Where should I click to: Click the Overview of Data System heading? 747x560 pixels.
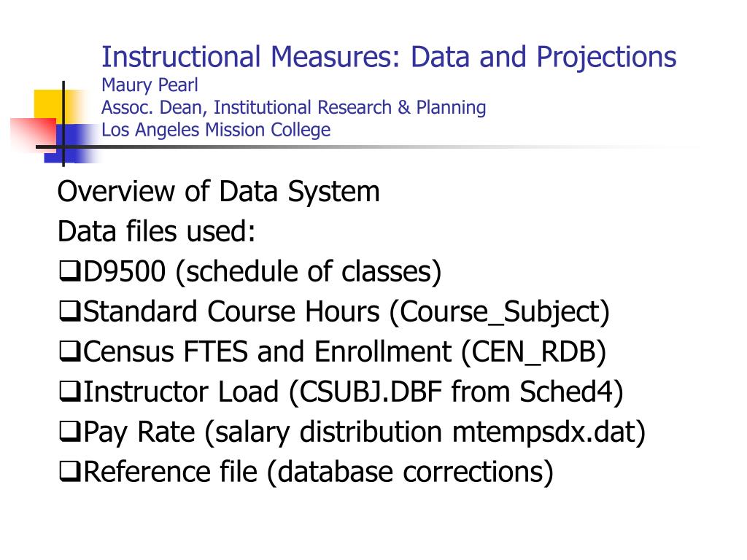[x=218, y=192]
